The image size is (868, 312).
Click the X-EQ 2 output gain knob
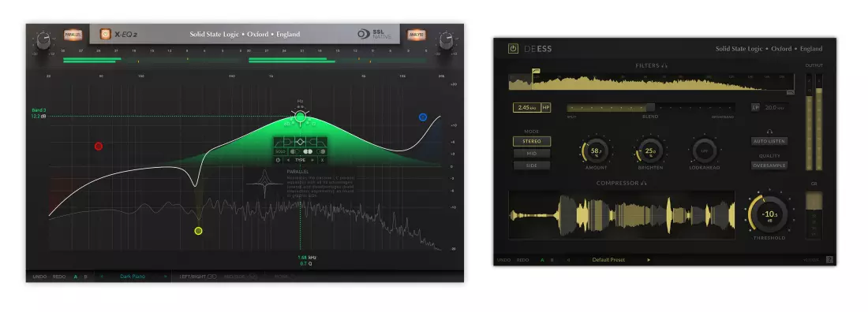pyautogui.click(x=446, y=40)
